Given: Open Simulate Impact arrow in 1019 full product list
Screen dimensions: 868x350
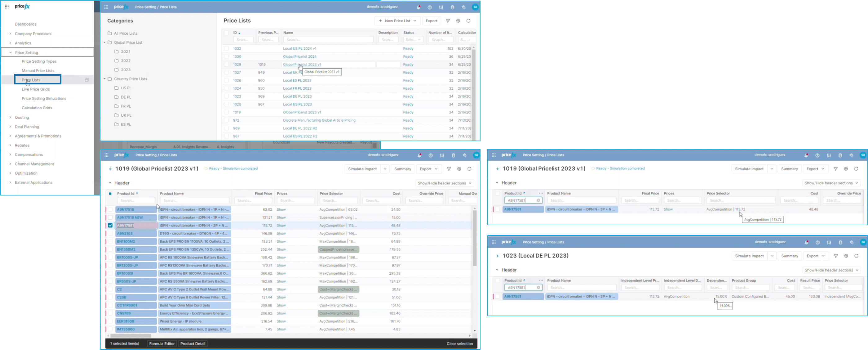Looking at the screenshot, I should click(385, 169).
